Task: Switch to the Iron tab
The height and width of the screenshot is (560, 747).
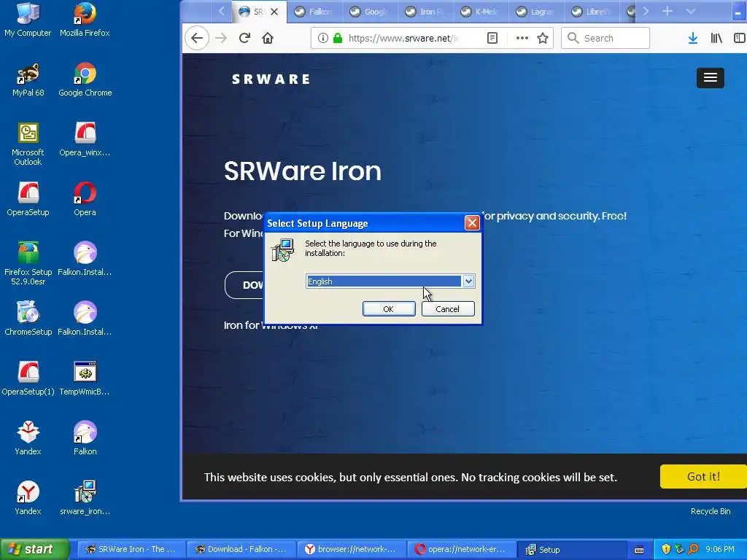Action: [x=425, y=12]
